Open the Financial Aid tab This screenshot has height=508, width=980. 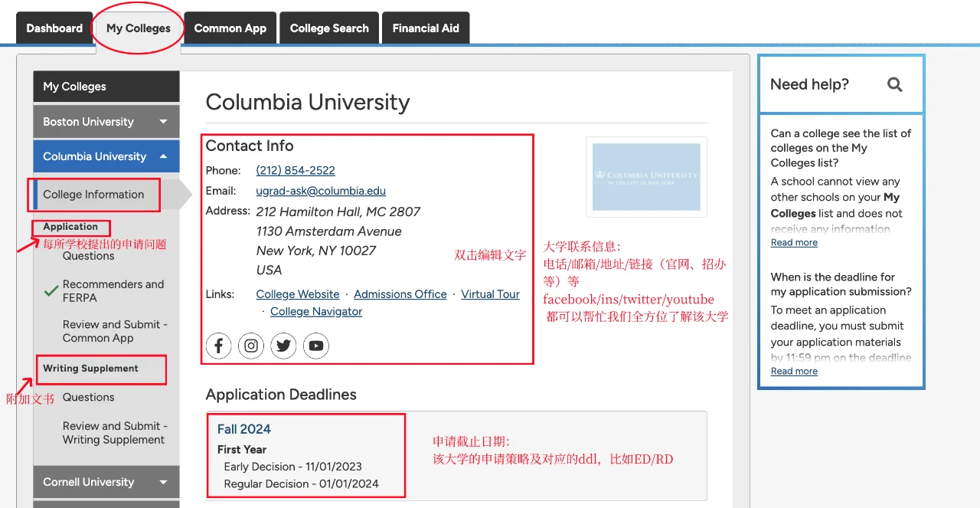[426, 28]
